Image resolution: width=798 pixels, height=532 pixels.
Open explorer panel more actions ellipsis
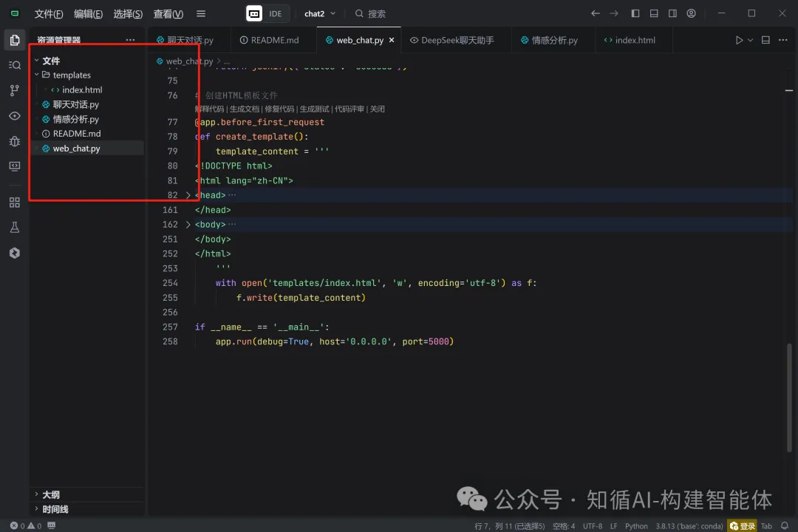(x=130, y=40)
